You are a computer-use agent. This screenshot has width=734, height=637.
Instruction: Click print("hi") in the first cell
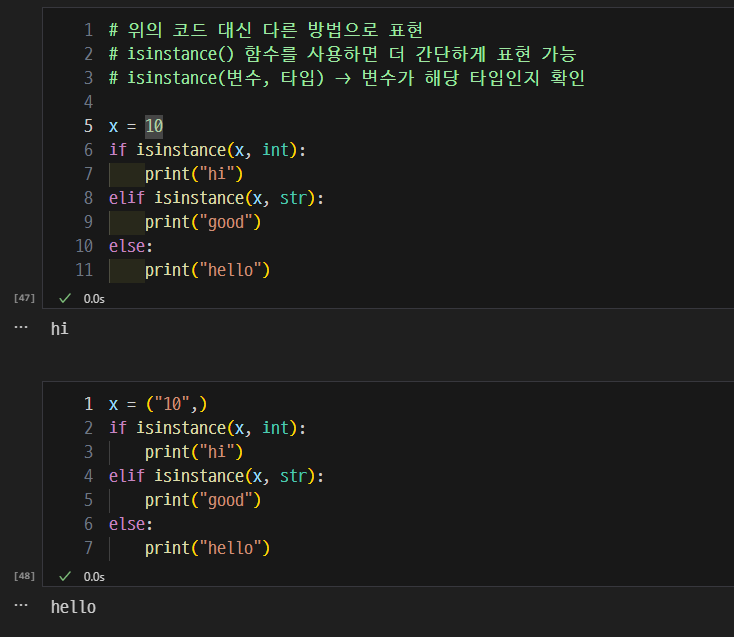click(194, 174)
